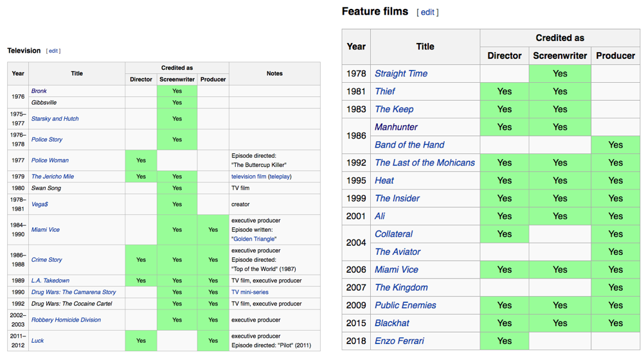The width and height of the screenshot is (644, 355).
Task: Click Producer Yes cell for The Kingdom
Action: (615, 288)
